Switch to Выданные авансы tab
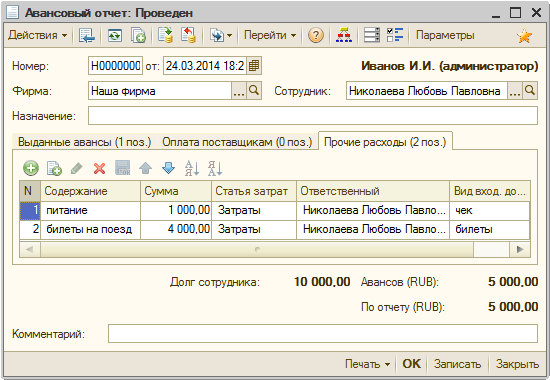This screenshot has width=550, height=380. (85, 142)
